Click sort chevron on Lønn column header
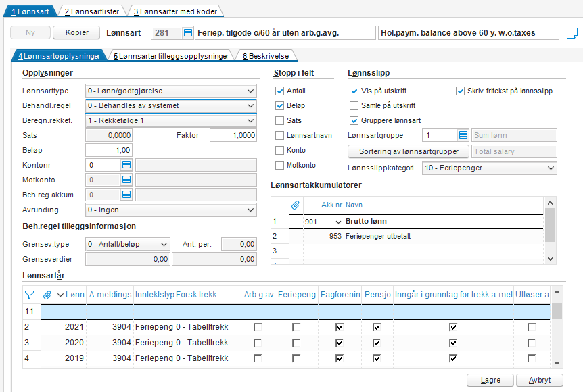Viewport: 583px width, 392px height. pos(61,295)
